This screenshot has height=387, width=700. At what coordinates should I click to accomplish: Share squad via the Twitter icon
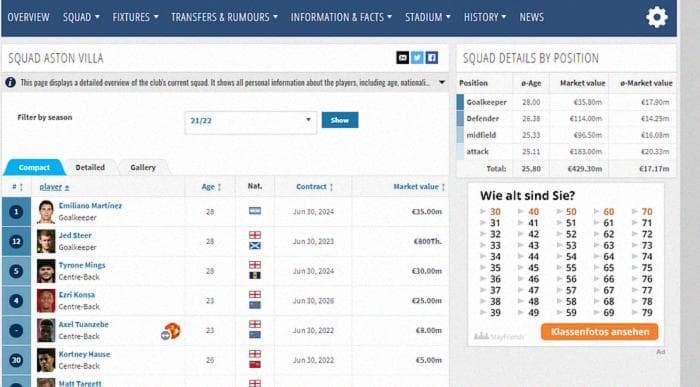pos(417,58)
